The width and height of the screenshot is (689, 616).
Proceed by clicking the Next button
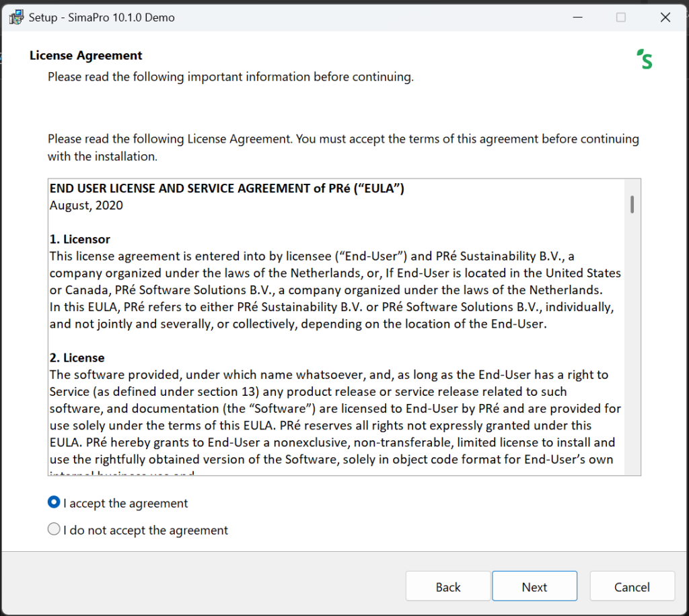[x=534, y=586]
